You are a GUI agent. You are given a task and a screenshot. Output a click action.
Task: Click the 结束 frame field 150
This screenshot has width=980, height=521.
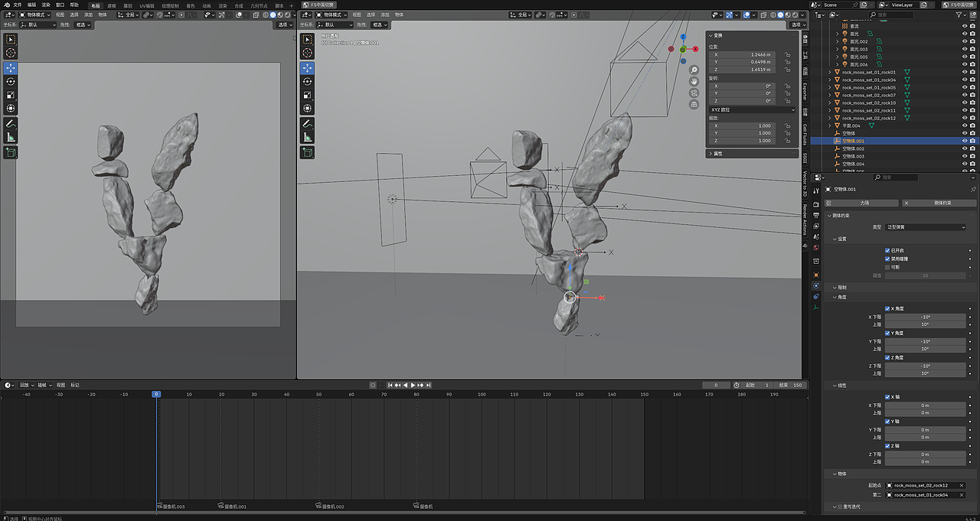pyautogui.click(x=789, y=385)
